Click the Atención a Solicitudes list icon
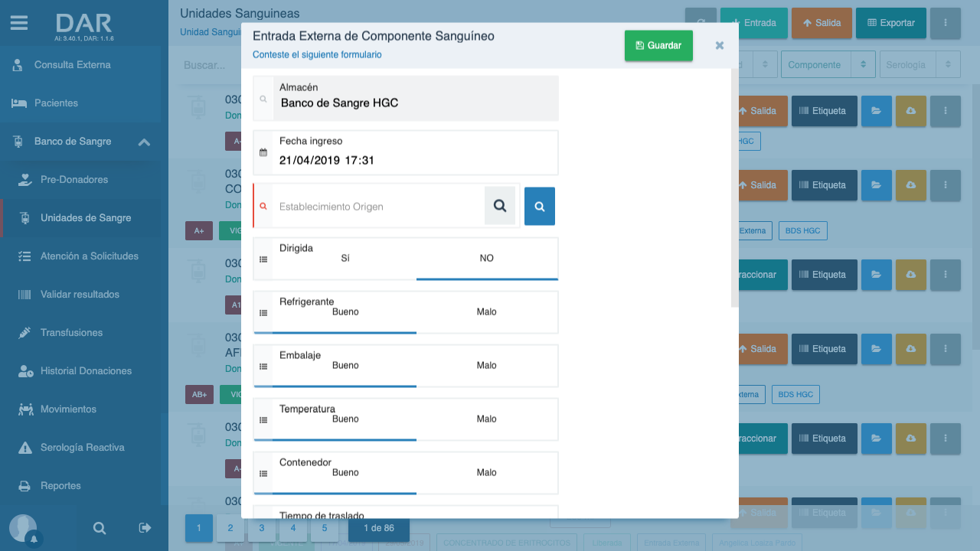This screenshot has width=980, height=551. [x=24, y=256]
